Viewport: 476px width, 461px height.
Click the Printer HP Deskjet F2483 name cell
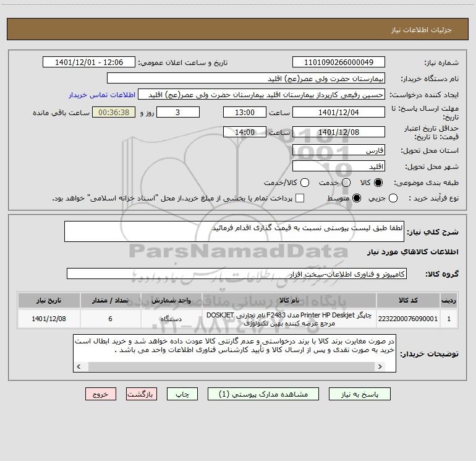pyautogui.click(x=289, y=319)
